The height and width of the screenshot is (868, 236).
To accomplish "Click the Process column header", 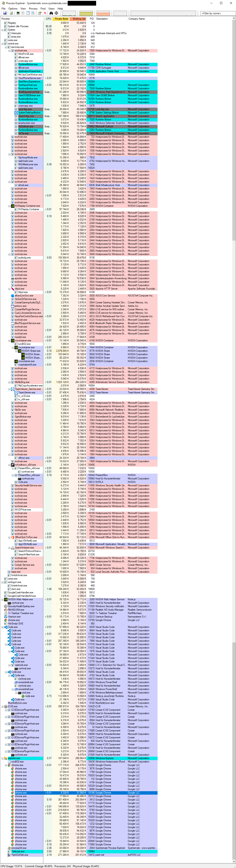I will point(22,19).
